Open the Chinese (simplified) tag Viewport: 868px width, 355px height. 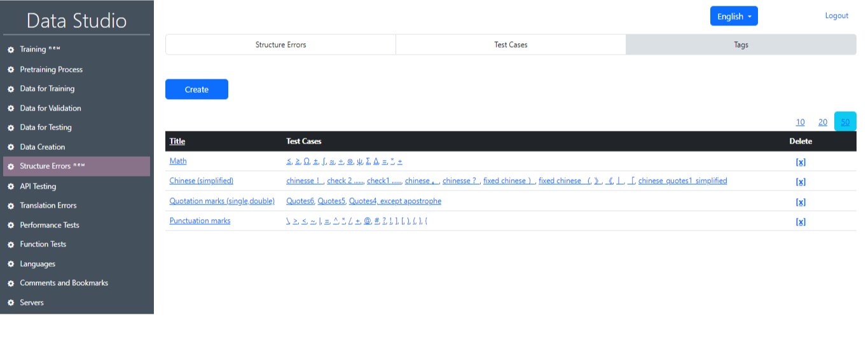click(202, 181)
